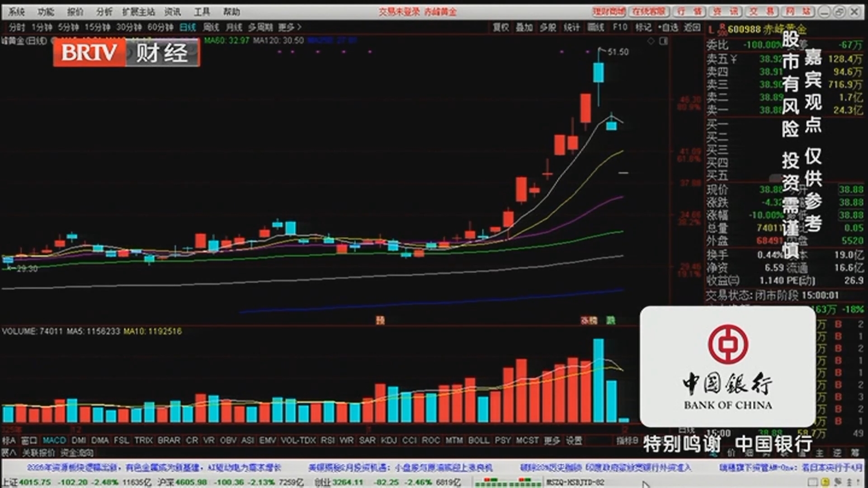This screenshot has width=868, height=488.
Task: Enable the 叠加 overlay option
Action: [x=524, y=28]
